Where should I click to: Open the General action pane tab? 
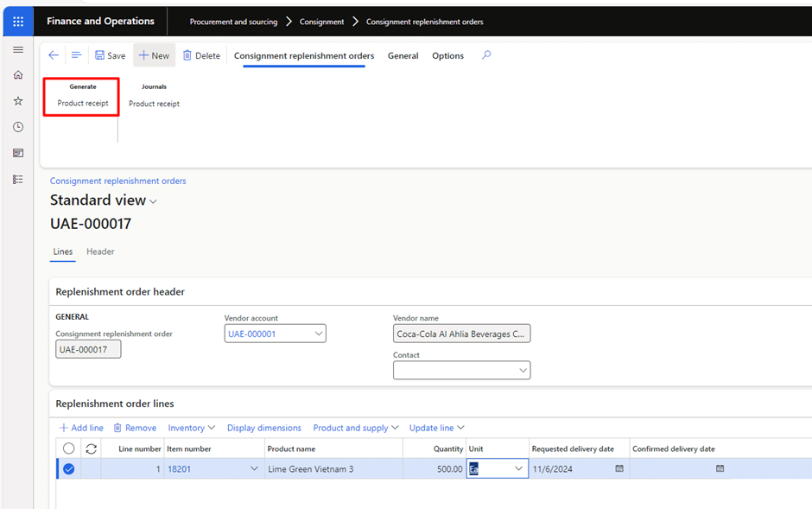coord(403,56)
